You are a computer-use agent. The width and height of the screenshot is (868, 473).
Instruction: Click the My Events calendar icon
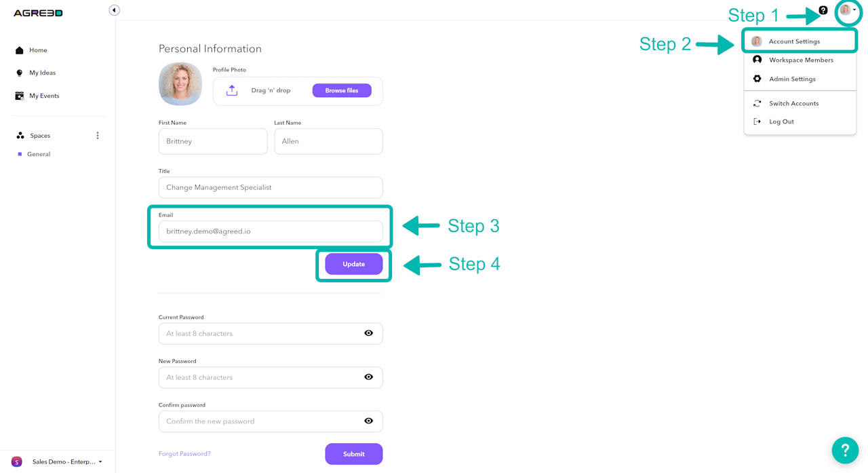20,96
